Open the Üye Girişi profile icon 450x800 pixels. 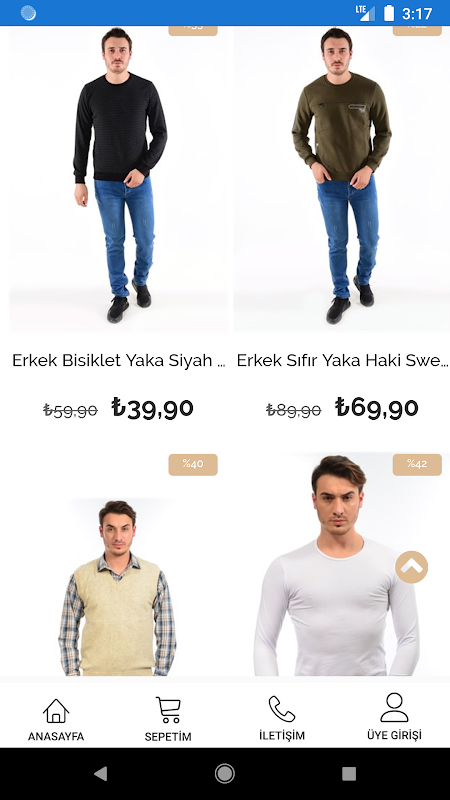(394, 707)
